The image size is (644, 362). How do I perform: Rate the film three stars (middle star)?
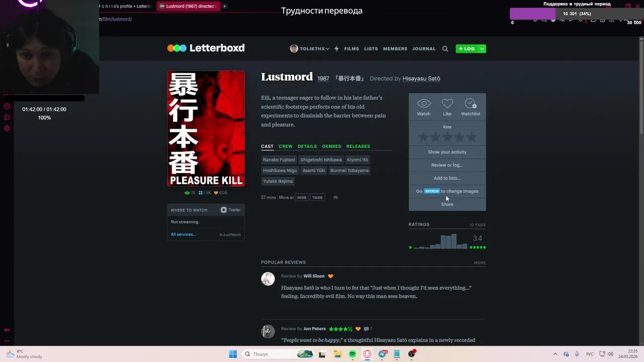point(447,137)
